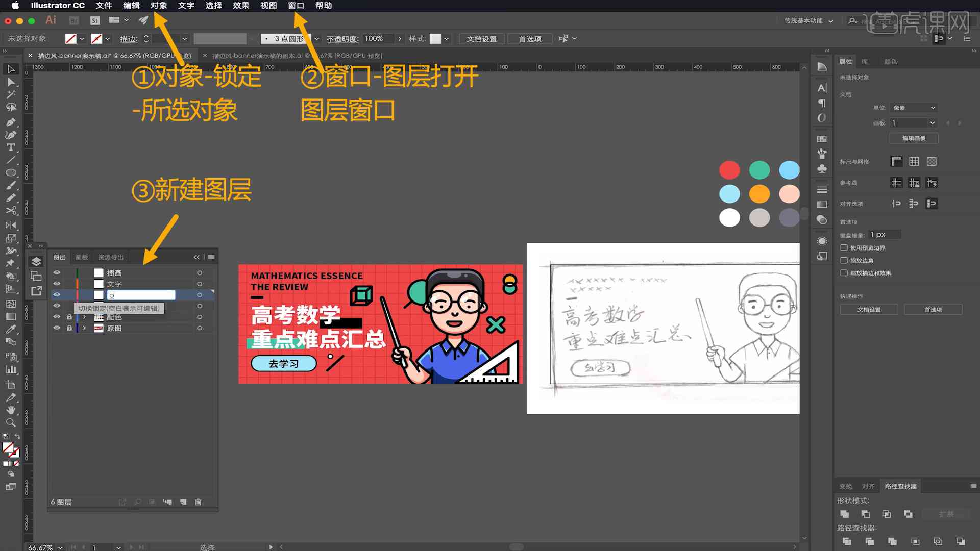Expand the 原图 layer group

[84, 328]
